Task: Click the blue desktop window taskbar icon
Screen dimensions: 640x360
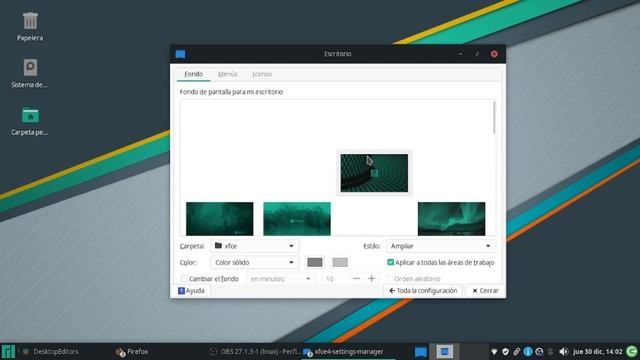Action: 420,352
